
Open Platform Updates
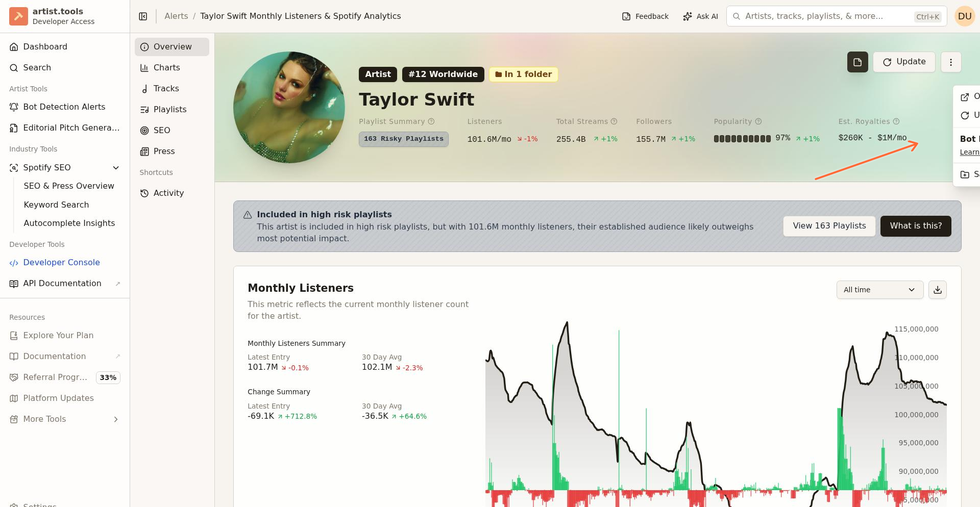coord(65,398)
